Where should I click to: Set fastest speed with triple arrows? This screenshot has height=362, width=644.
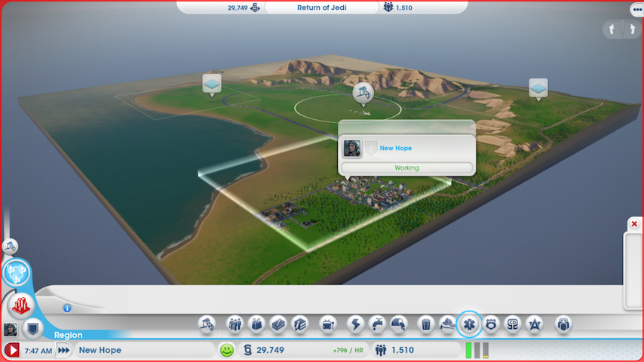click(63, 350)
